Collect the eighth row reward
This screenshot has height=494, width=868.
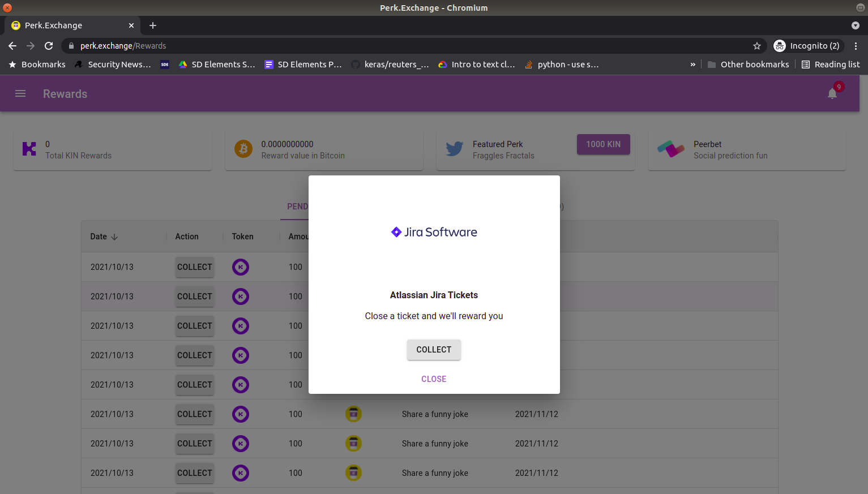point(195,473)
